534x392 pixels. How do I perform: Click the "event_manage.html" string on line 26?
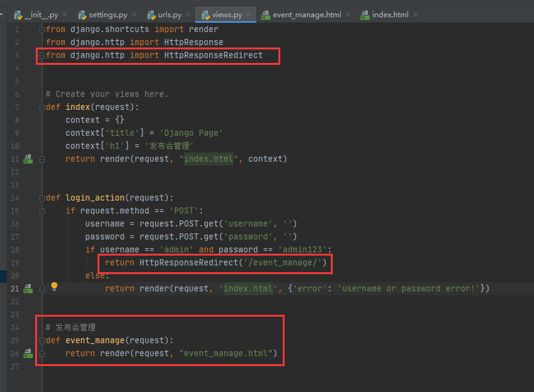(x=226, y=353)
